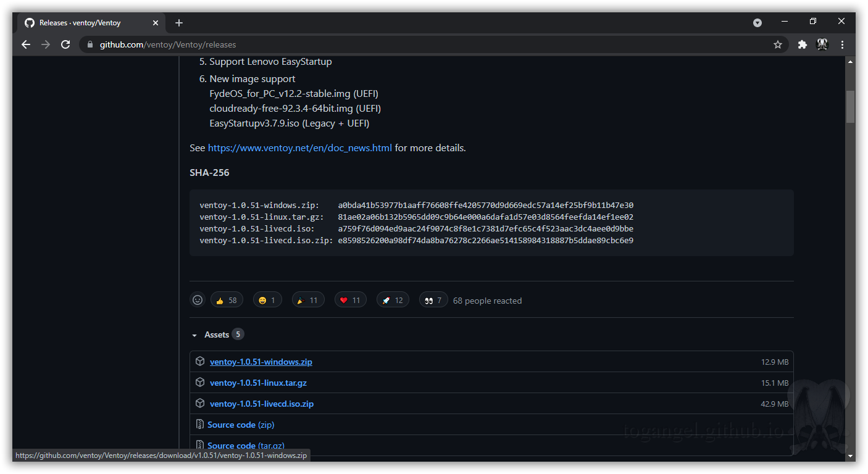
Task: Click the New image support item
Action: click(x=252, y=79)
